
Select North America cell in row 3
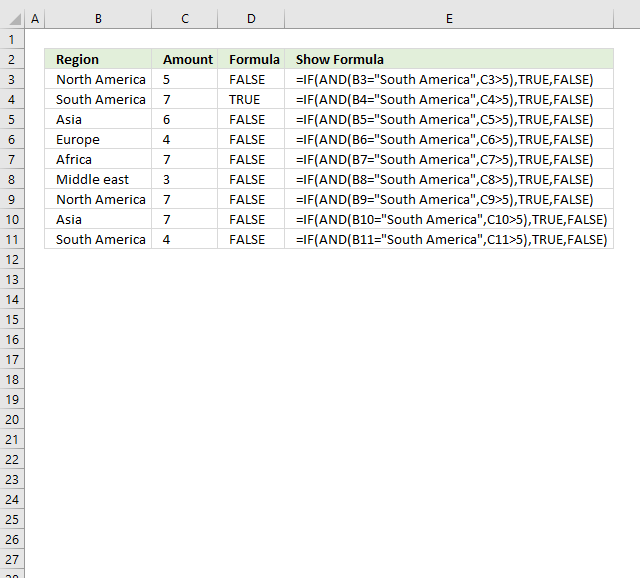coord(98,79)
